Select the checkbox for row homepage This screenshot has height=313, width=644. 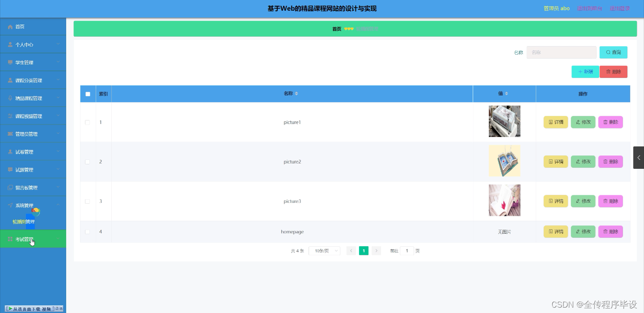point(88,232)
